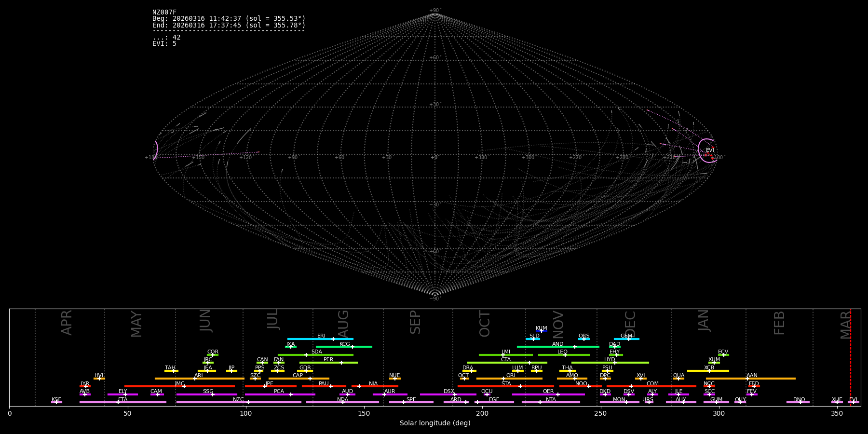Click the OER shower label
The height and width of the screenshot is (434, 868).
[x=548, y=392]
